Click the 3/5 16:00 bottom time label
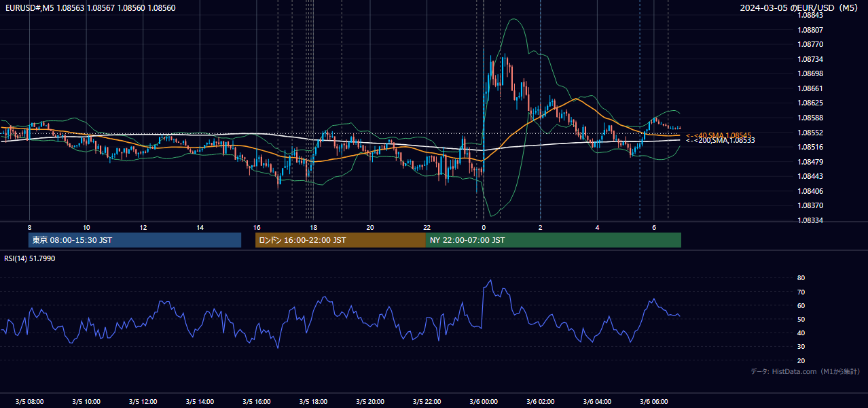 pos(257,402)
